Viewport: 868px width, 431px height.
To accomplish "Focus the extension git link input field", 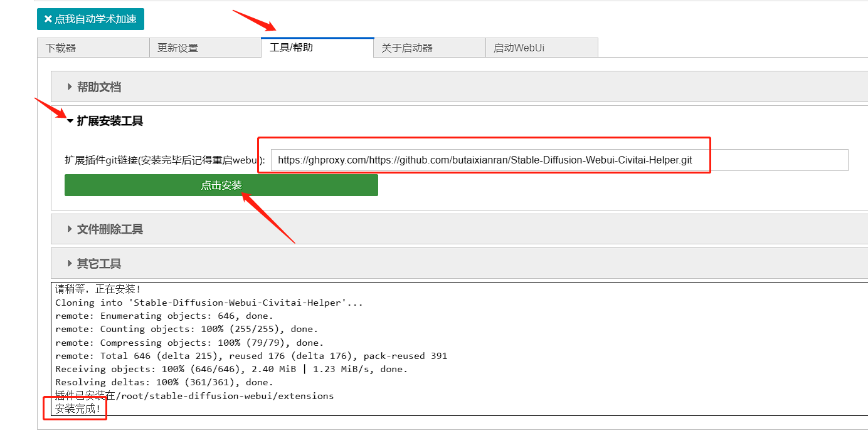I will [559, 160].
